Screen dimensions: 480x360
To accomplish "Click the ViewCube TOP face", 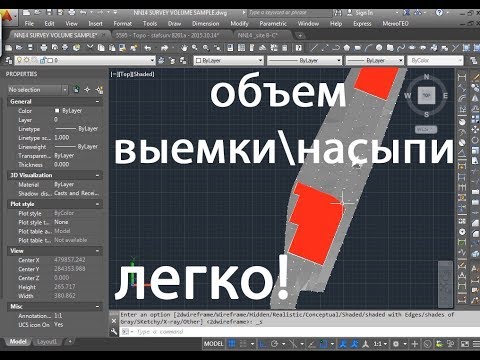I will [426, 95].
